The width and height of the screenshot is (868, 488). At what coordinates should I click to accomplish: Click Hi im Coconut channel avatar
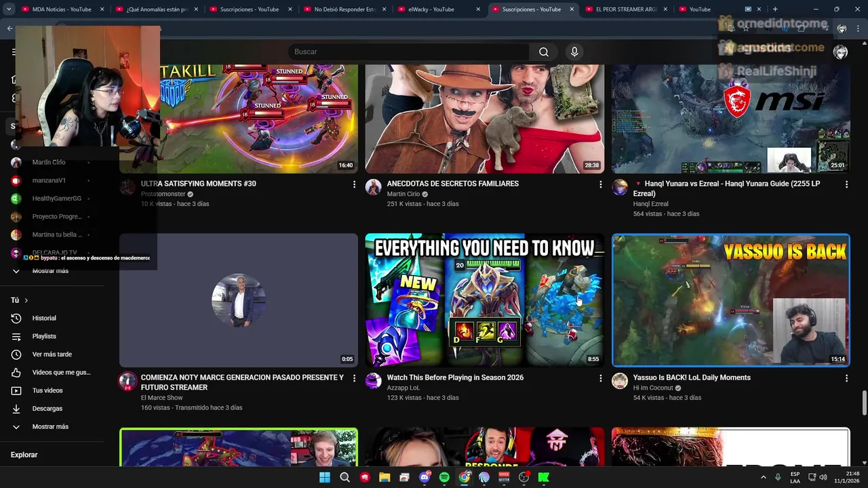click(620, 381)
